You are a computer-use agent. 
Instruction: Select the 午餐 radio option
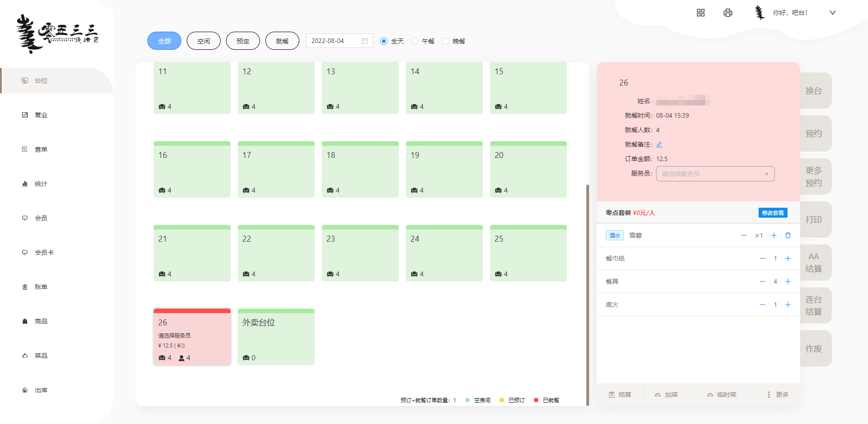pyautogui.click(x=415, y=41)
